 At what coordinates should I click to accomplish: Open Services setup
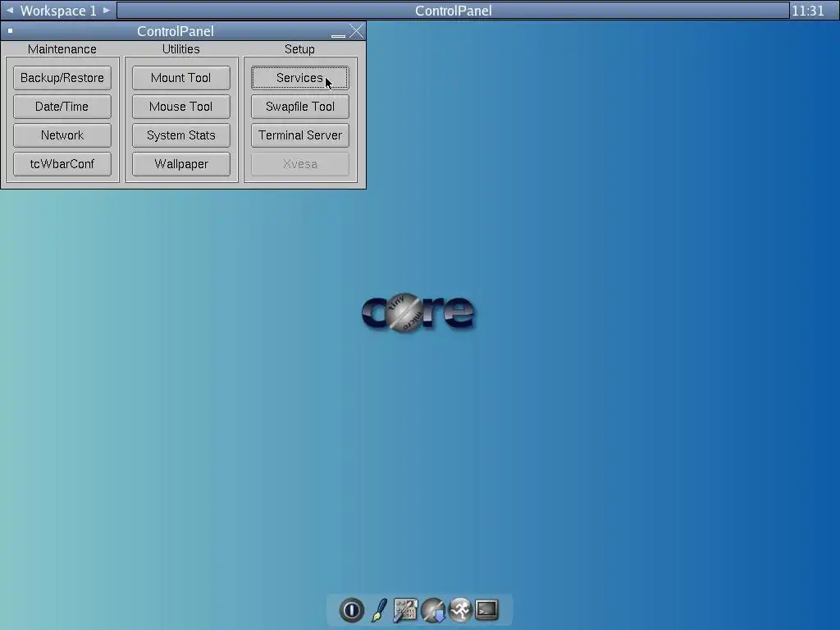[x=300, y=78]
